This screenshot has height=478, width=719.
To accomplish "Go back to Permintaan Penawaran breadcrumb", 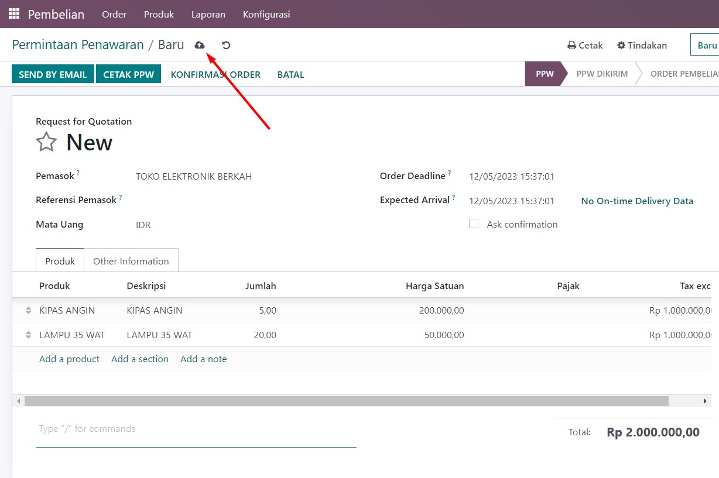I will pos(78,44).
